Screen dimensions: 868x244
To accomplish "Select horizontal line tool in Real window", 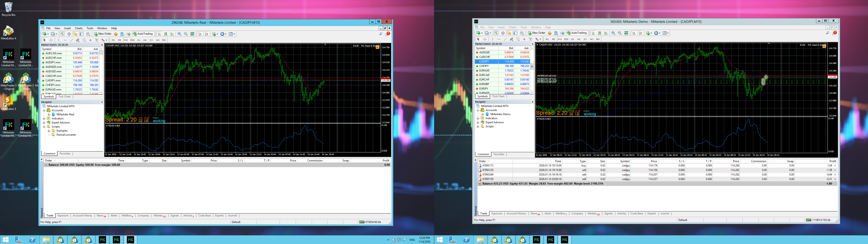I will 65,40.
